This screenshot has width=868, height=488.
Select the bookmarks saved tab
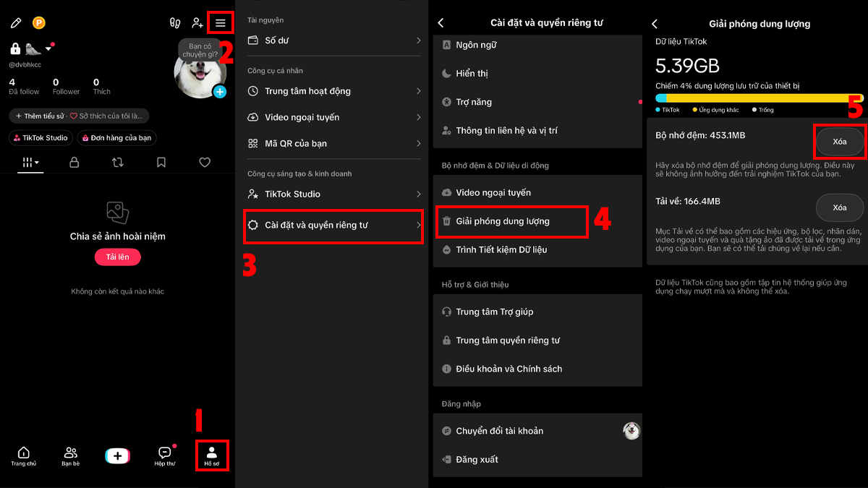161,163
